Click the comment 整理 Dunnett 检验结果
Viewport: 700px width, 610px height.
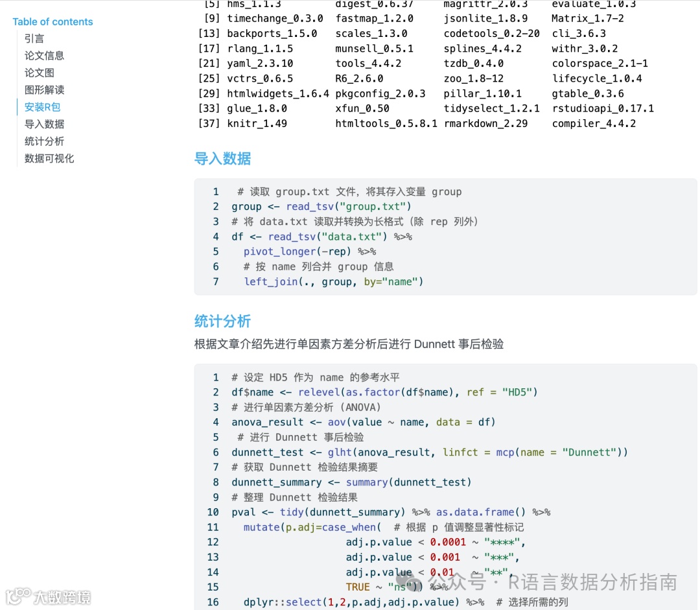(295, 497)
